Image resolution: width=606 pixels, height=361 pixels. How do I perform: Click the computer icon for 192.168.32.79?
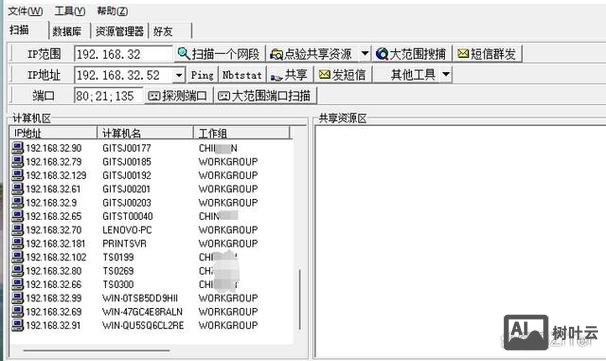click(17, 162)
